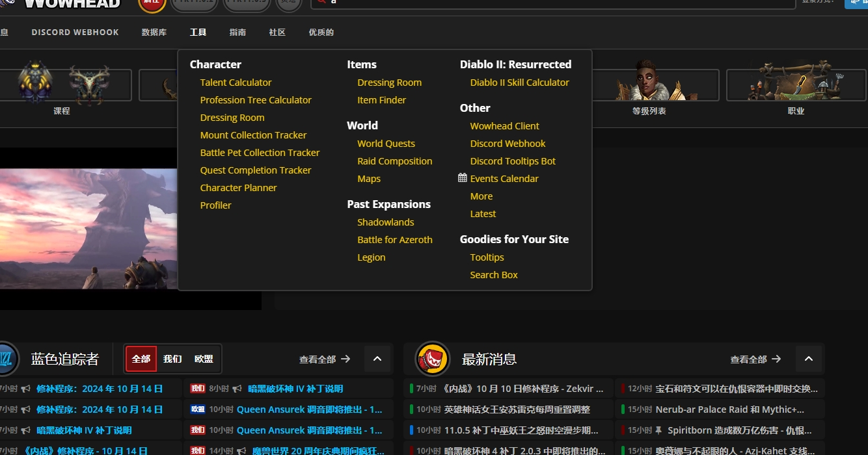Click the red Wowhead news icon by 最新消息
This screenshot has height=455, width=868.
coord(433,359)
